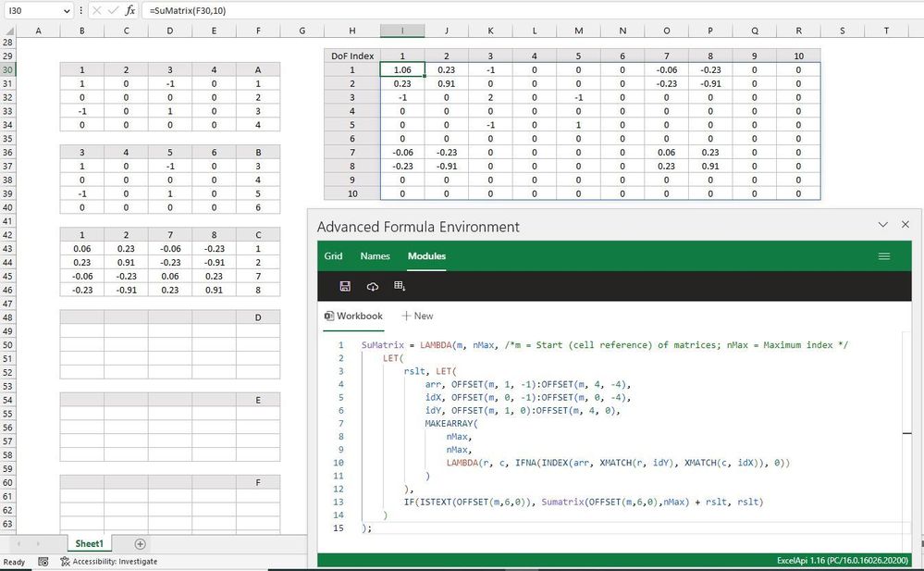Click label cell E in row 54
This screenshot has width=924, height=571.
coord(258,400)
